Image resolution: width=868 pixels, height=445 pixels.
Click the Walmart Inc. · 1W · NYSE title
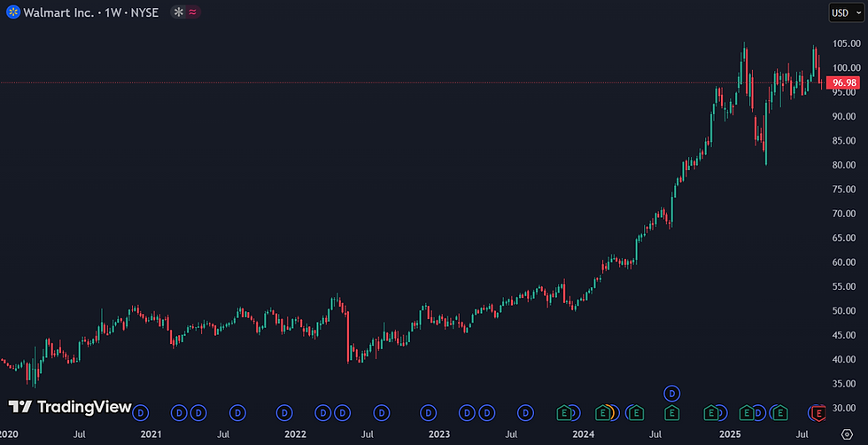(90, 12)
